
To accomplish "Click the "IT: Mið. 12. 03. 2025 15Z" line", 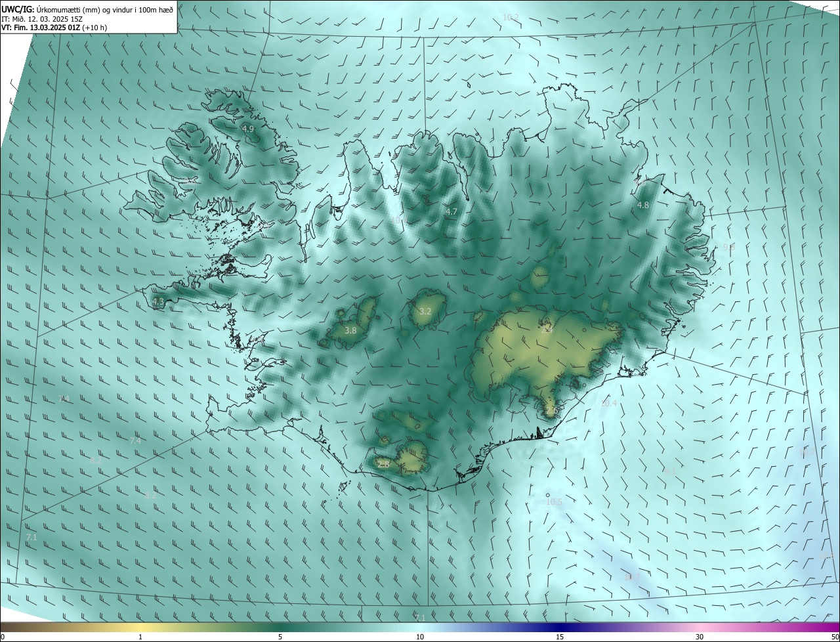I will 42,19.
